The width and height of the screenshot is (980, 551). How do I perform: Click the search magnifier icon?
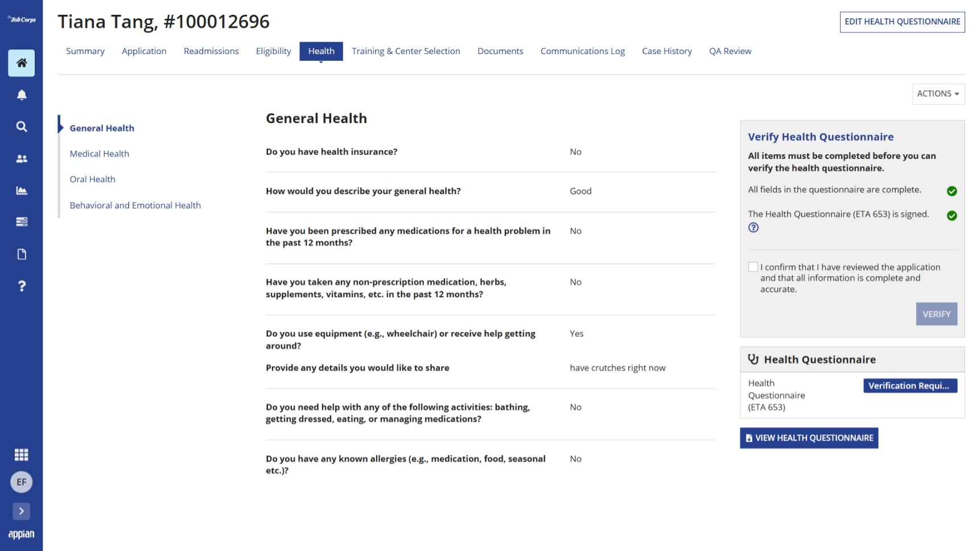[x=21, y=126]
